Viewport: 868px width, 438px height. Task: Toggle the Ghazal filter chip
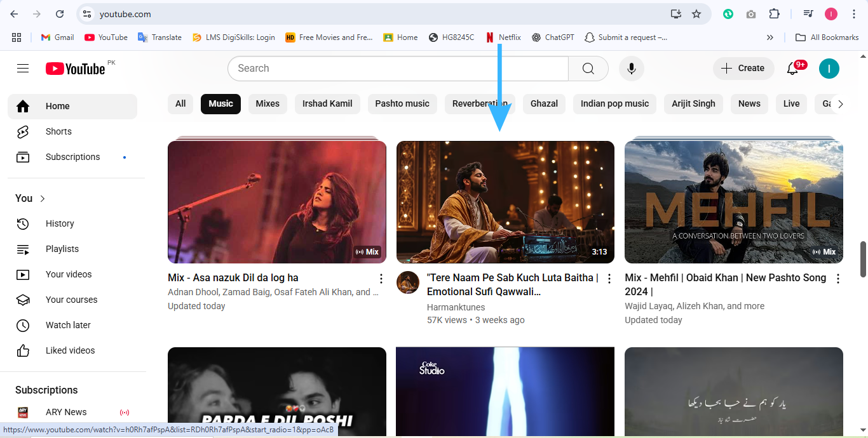point(544,103)
